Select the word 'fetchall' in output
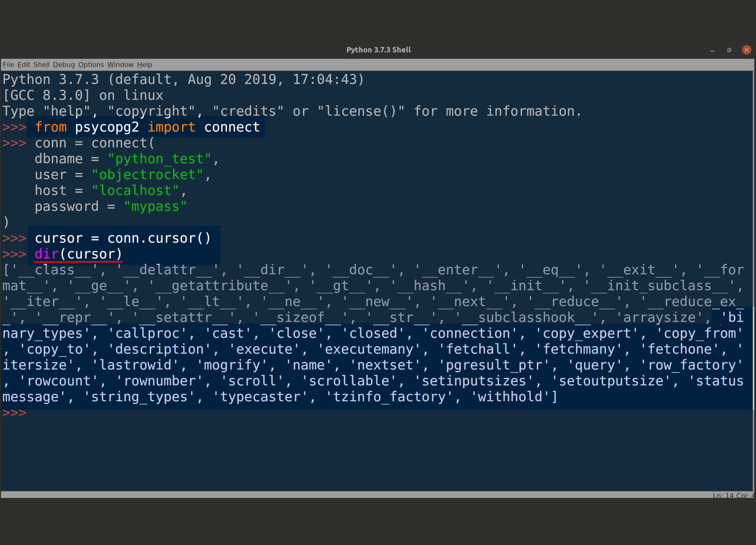This screenshot has height=545, width=756. pyautogui.click(x=479, y=349)
